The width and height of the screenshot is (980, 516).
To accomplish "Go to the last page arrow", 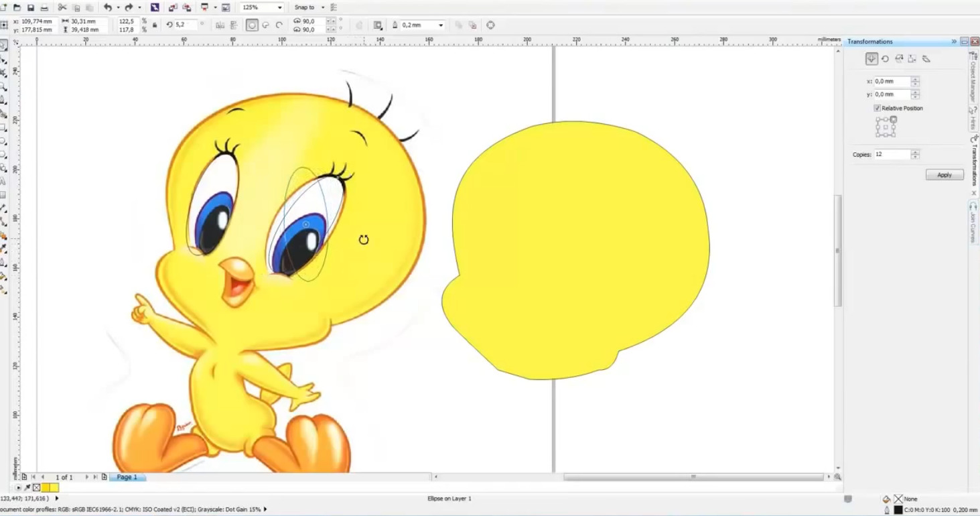I will 96,477.
